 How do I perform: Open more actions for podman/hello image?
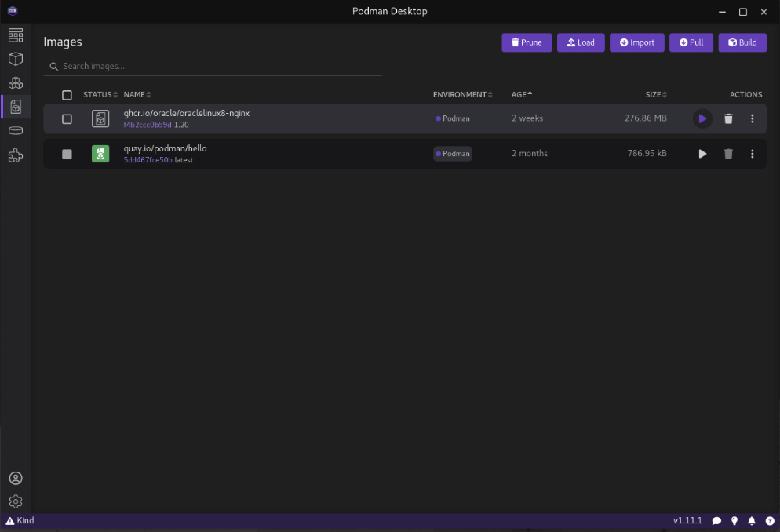pos(752,154)
